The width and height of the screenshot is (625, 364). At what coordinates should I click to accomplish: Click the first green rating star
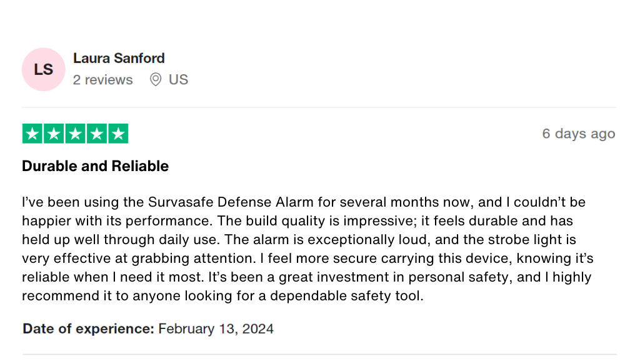(32, 134)
